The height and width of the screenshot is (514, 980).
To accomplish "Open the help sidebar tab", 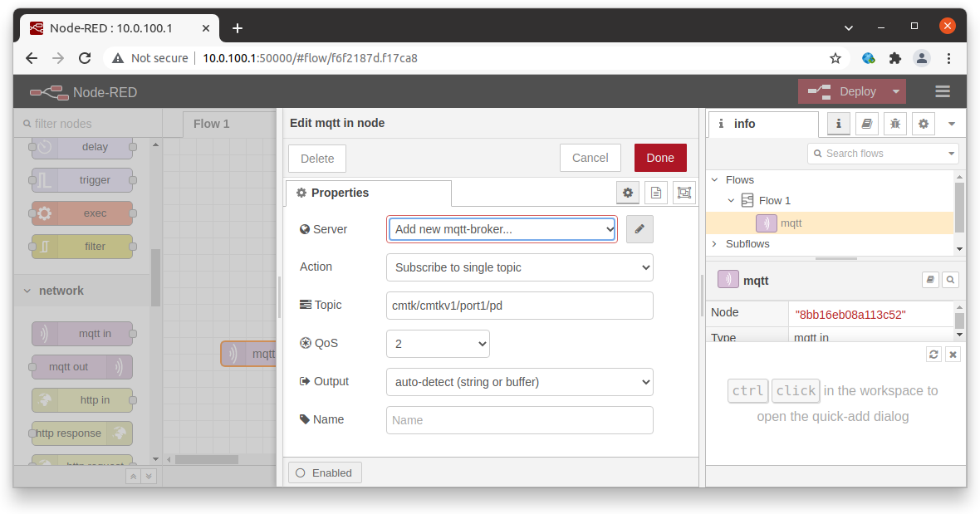I will tap(866, 123).
